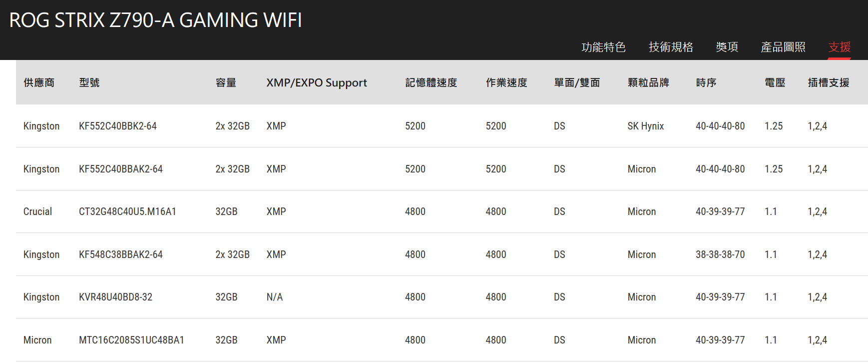
Task: Click the 38-38-38-70 timing value
Action: 720,254
